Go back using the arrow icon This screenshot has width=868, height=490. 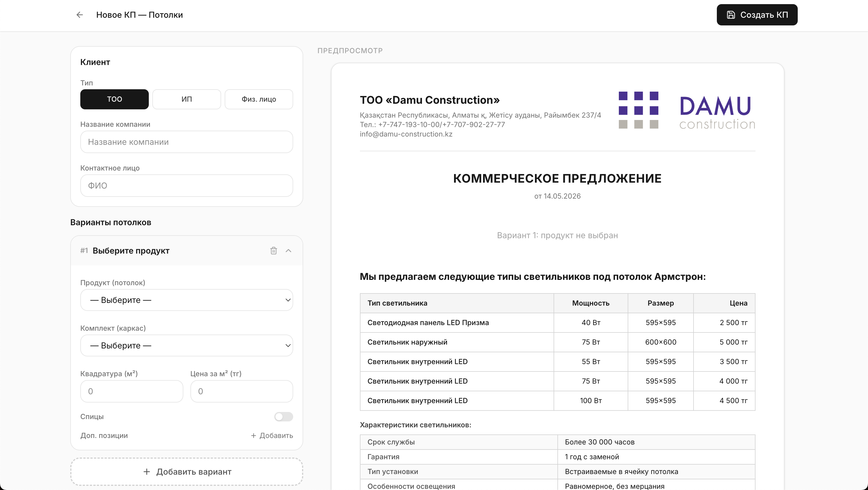[79, 15]
